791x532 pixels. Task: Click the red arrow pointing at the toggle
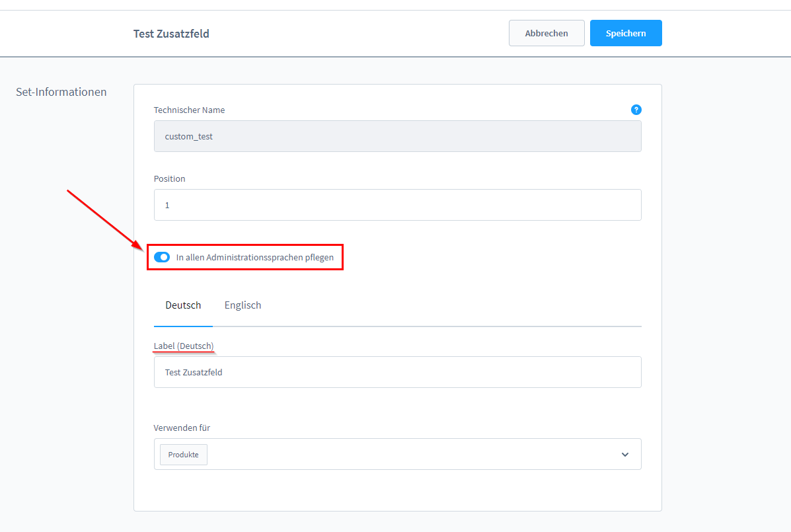(106, 219)
